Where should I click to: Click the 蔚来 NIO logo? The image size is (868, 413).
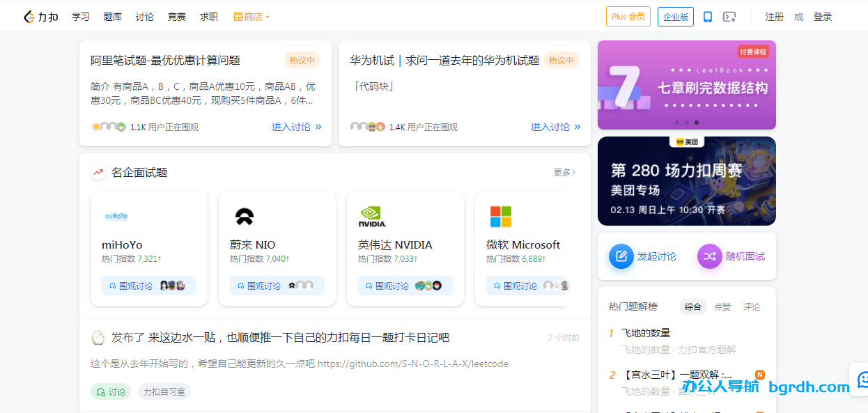coord(244,217)
